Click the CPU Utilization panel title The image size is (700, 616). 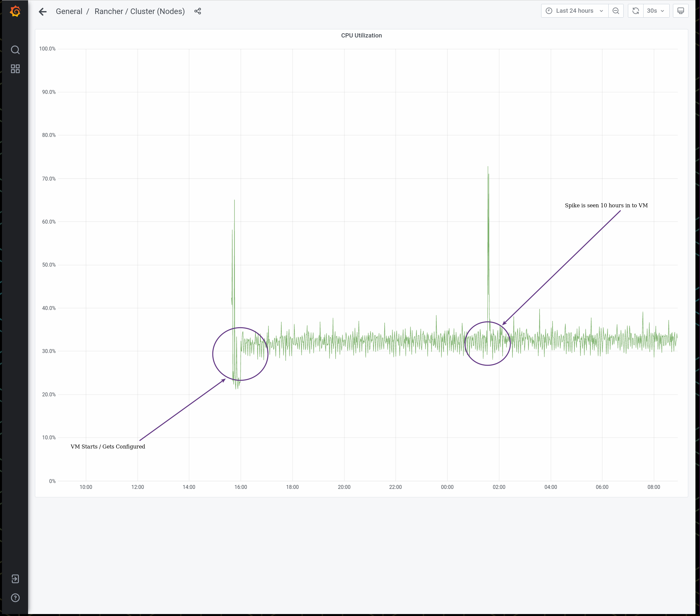(361, 35)
